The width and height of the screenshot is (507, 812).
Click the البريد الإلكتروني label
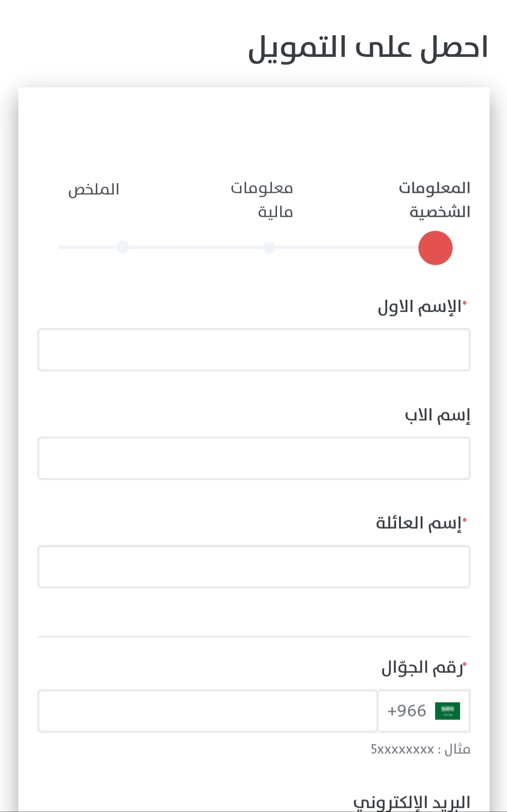(x=412, y=802)
